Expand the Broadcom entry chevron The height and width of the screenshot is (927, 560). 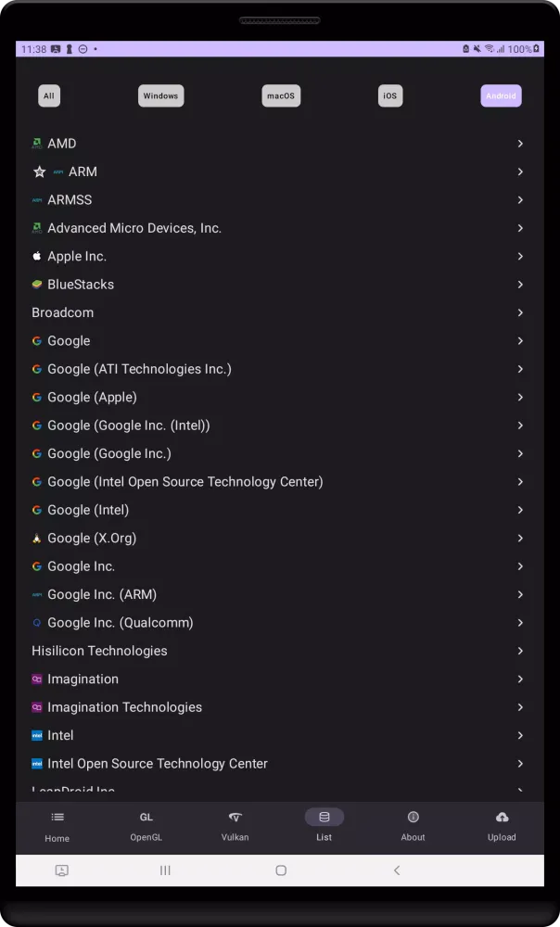click(x=520, y=312)
